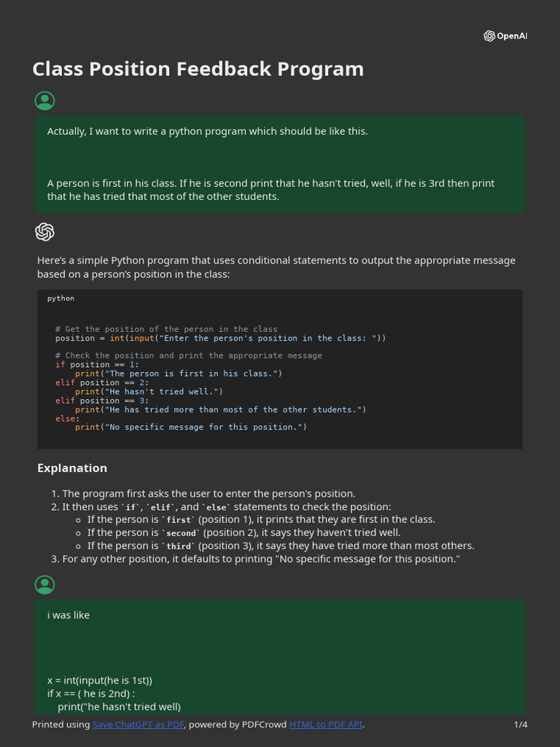The image size is (560, 747).
Task: Click the 1/4 page number indicator
Action: pos(520,724)
